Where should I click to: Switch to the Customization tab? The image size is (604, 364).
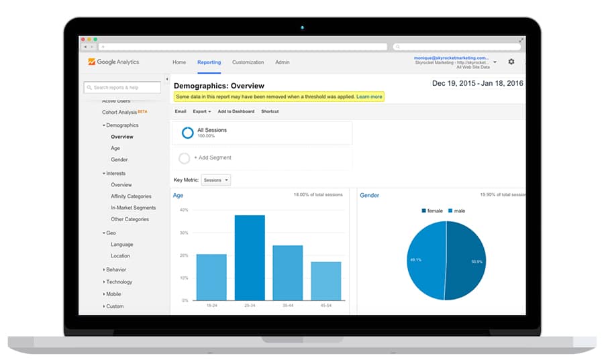tap(248, 62)
